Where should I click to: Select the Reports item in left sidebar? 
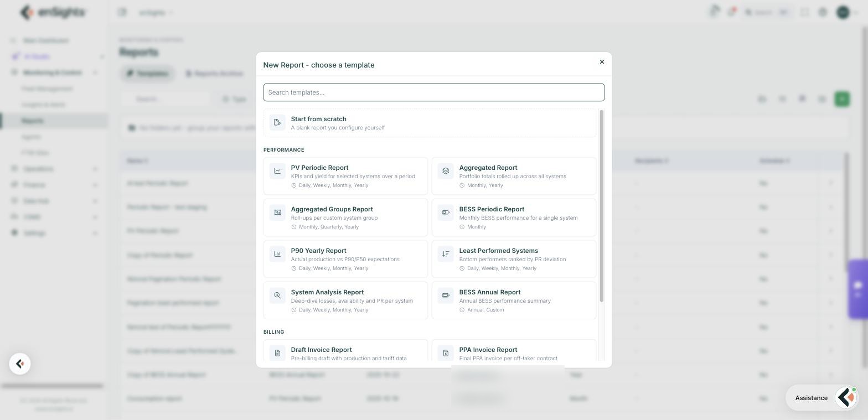pos(54,121)
